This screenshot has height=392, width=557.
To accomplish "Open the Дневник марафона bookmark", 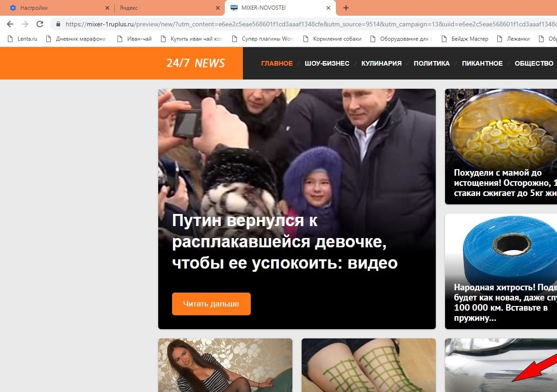I will (76, 39).
